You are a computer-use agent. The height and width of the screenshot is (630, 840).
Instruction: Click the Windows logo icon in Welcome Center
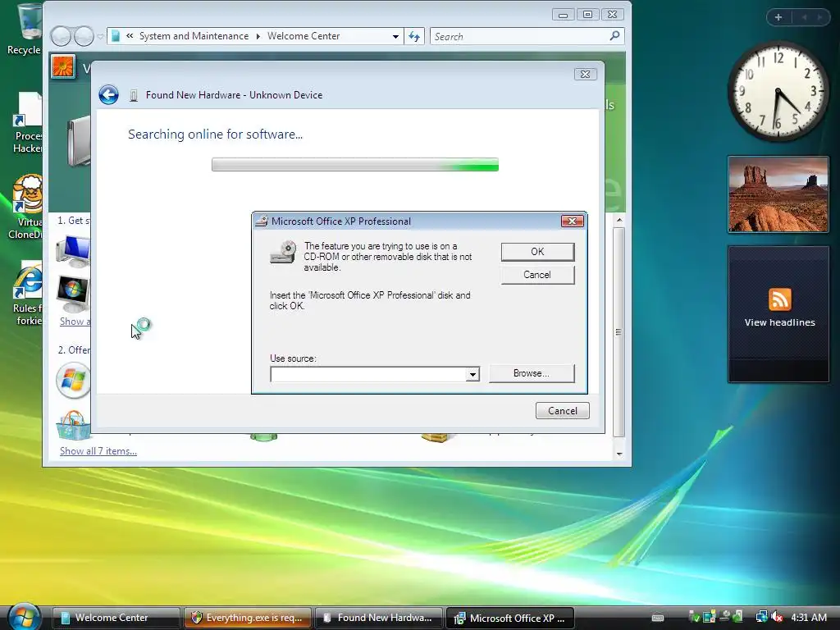(x=73, y=381)
